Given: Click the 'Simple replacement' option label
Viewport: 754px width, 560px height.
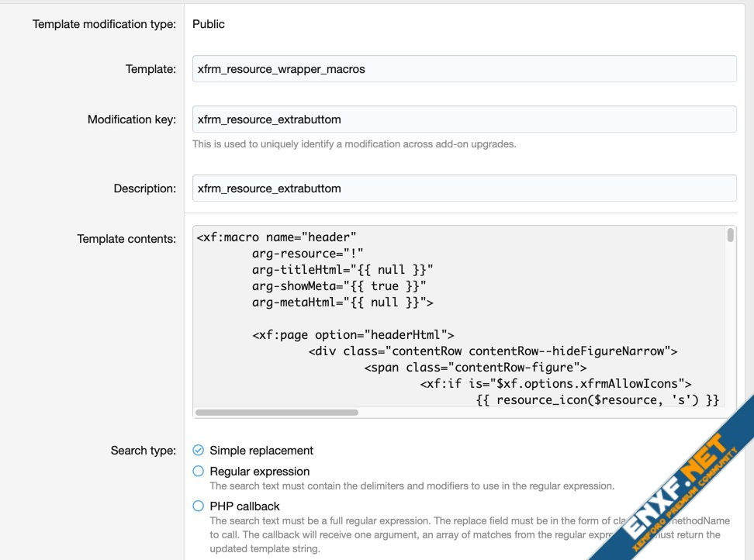Looking at the screenshot, I should pos(261,451).
